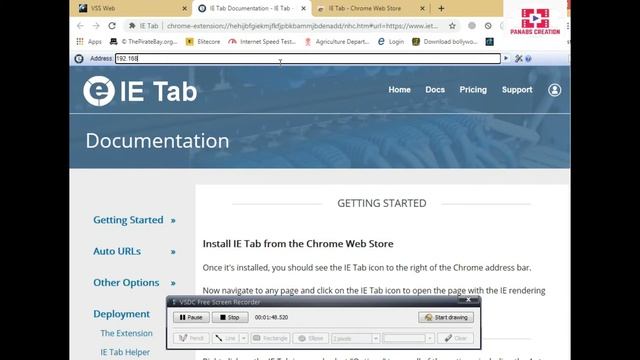This screenshot has width=640, height=360.
Task: Open the Agriculture Depart bookmark
Action: click(337, 42)
